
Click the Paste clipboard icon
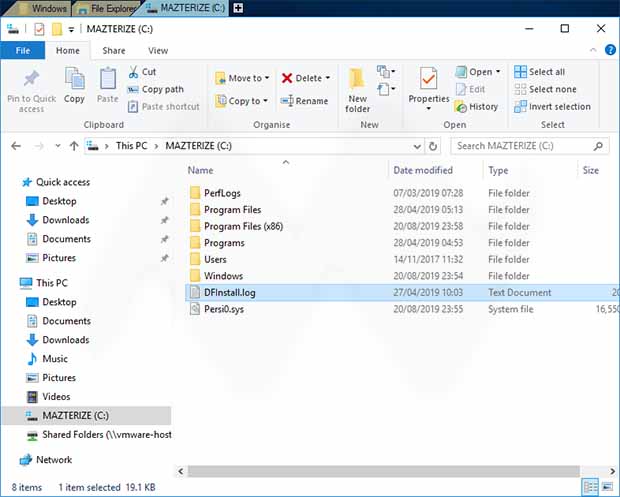tap(108, 79)
